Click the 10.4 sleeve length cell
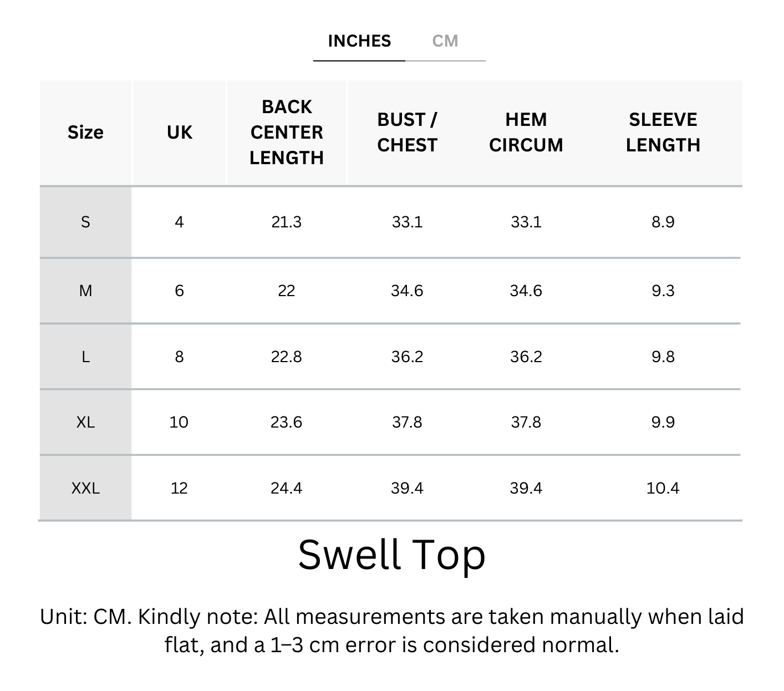This screenshot has width=784, height=691. [663, 489]
